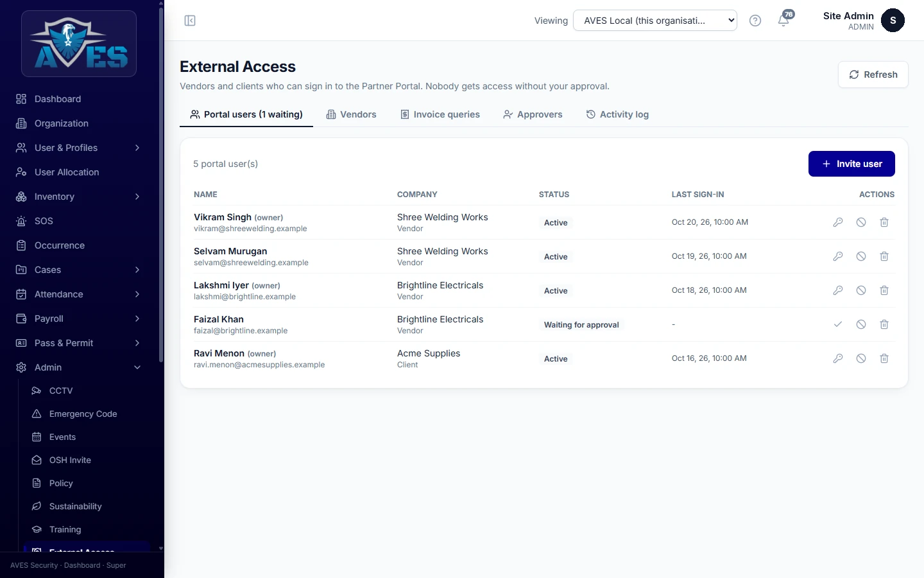Collapse the Admin submenu
This screenshot has width=924, height=578.
click(x=79, y=367)
